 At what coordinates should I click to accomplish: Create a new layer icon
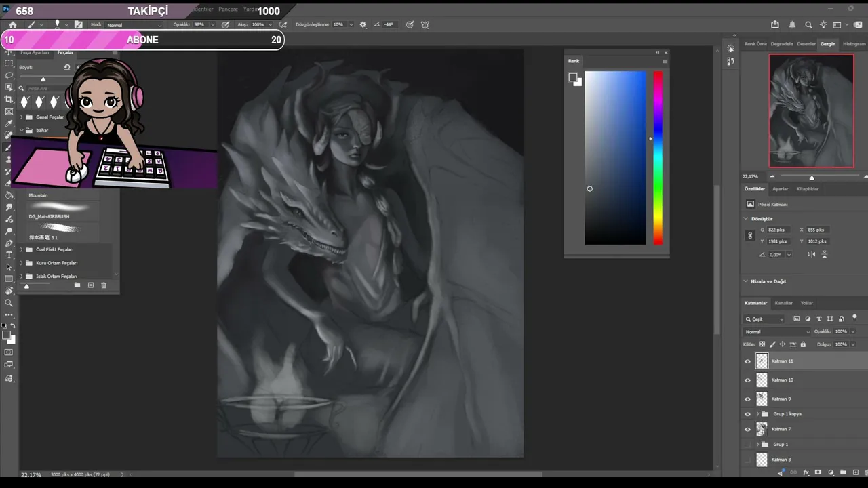coord(854,472)
